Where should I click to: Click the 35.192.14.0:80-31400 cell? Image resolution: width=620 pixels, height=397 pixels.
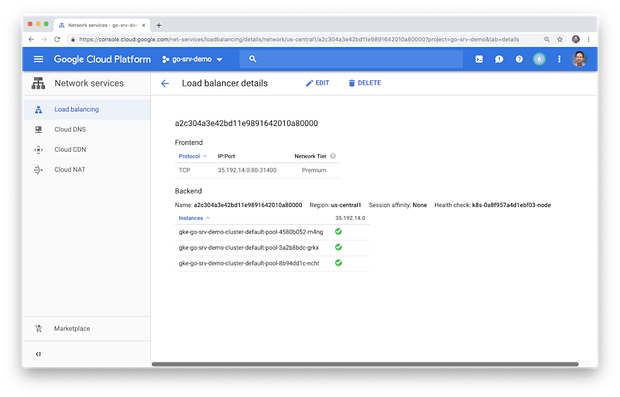[x=247, y=170]
